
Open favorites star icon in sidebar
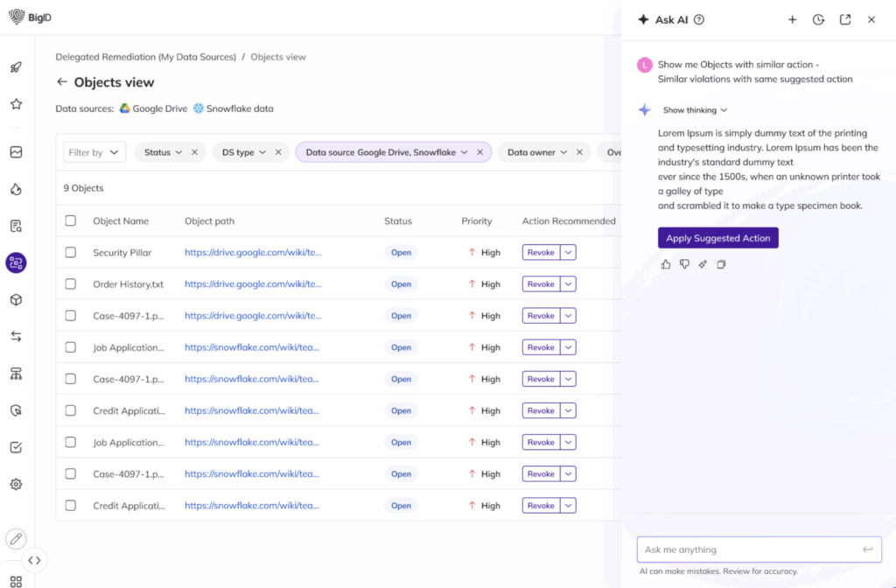point(16,104)
